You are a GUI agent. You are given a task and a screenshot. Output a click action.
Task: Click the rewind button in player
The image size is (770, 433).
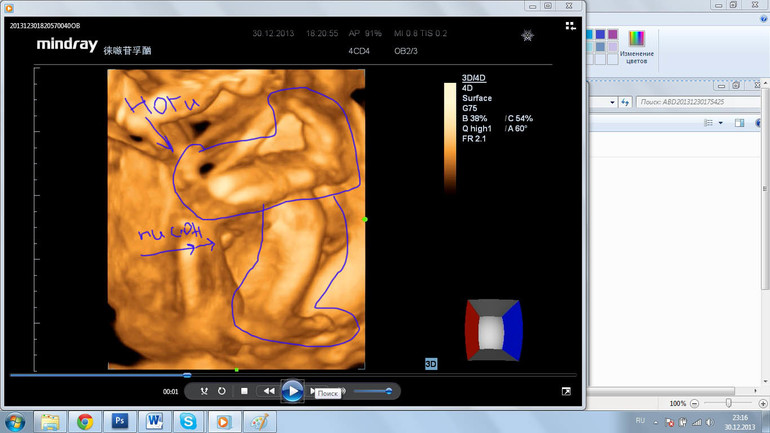(268, 391)
